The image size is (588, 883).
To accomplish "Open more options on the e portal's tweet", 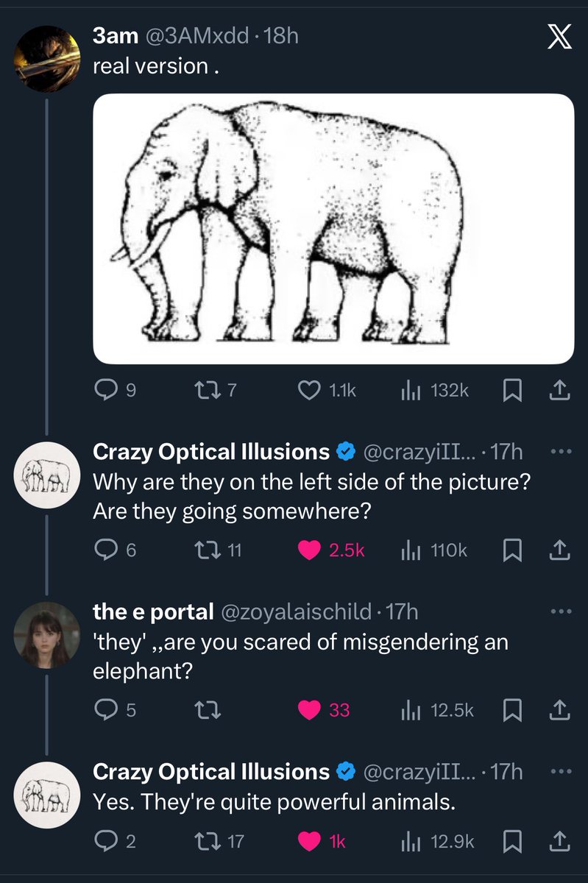I will 561,611.
